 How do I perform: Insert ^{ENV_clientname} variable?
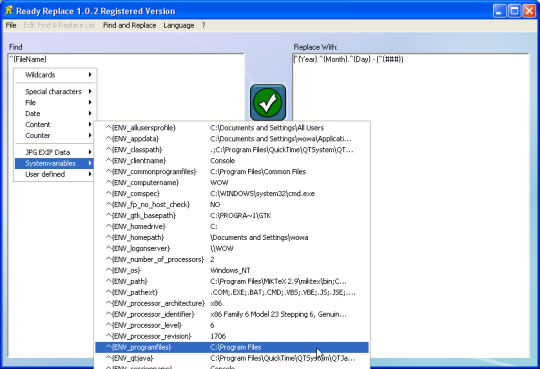232,161
